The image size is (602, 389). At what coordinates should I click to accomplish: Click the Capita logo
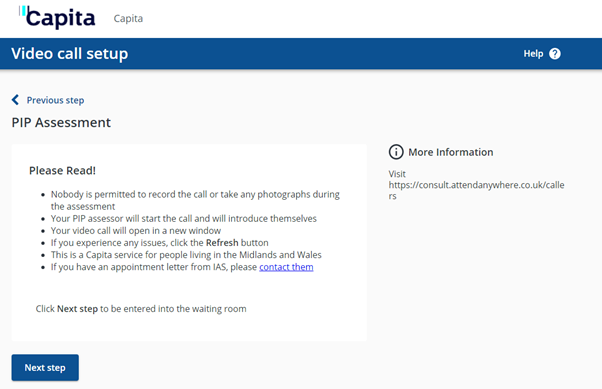[57, 17]
